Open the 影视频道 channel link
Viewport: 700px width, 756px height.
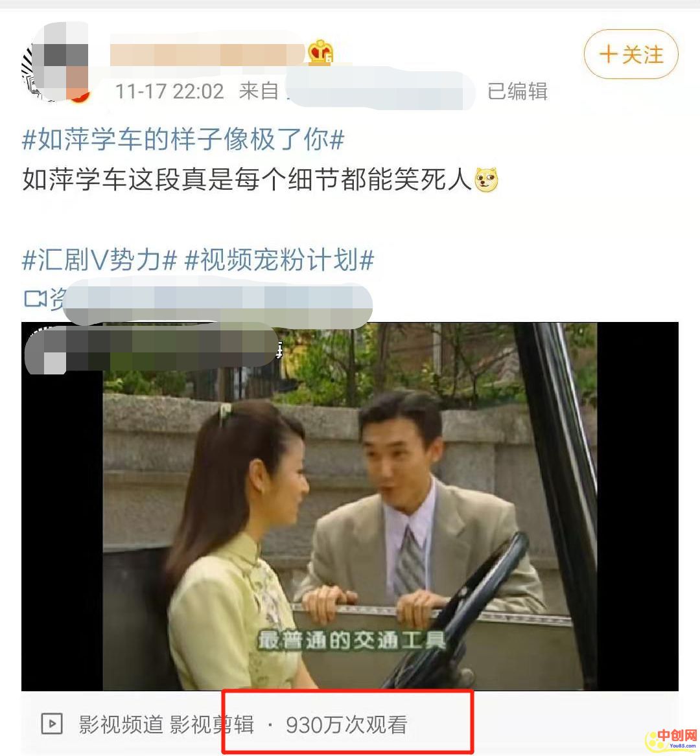tap(121, 724)
